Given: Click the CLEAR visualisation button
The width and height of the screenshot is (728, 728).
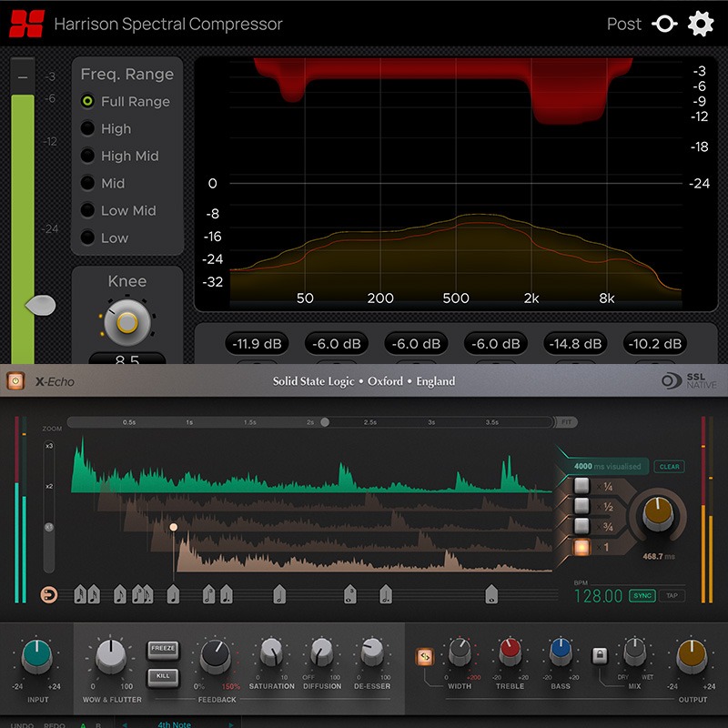Looking at the screenshot, I should (x=669, y=467).
